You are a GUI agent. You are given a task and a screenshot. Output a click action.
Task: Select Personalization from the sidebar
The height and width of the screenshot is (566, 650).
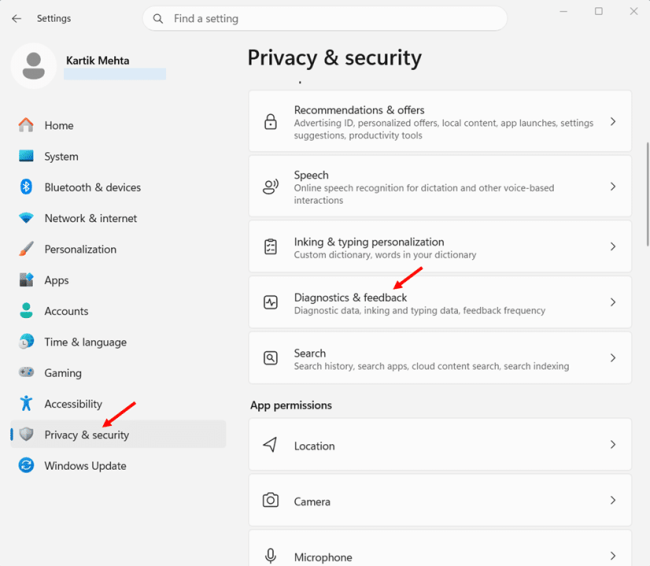[80, 249]
